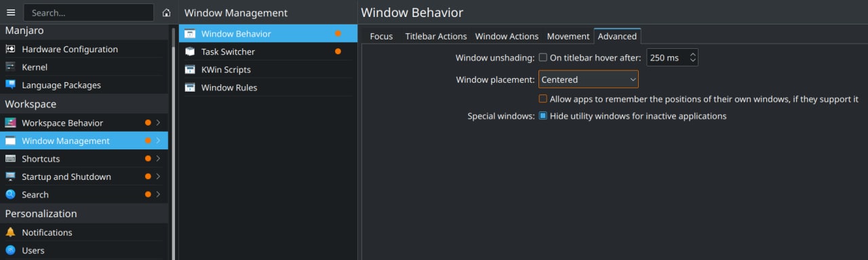
Task: Select the Advanced tab
Action: [x=617, y=36]
